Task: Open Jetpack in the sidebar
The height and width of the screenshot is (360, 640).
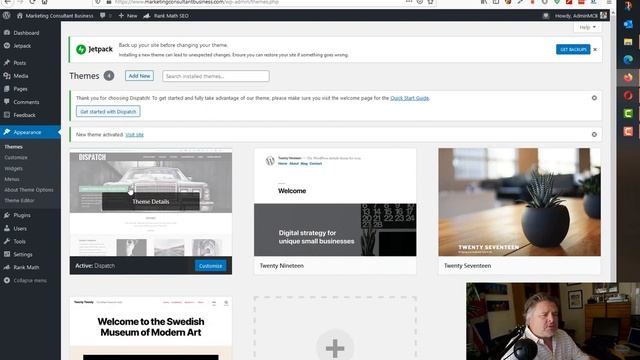Action: tap(22, 46)
